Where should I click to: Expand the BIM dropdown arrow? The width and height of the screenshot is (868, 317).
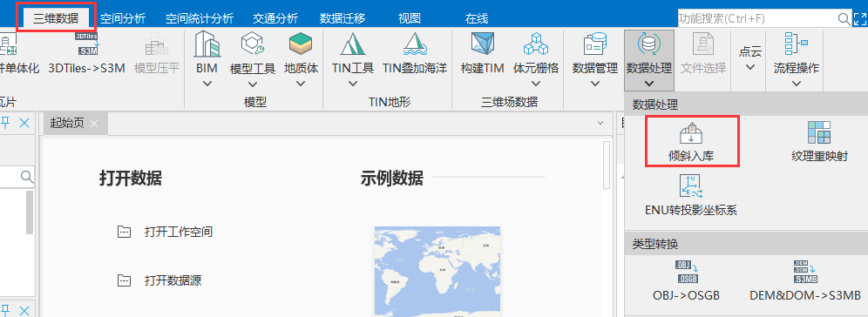coord(207,84)
